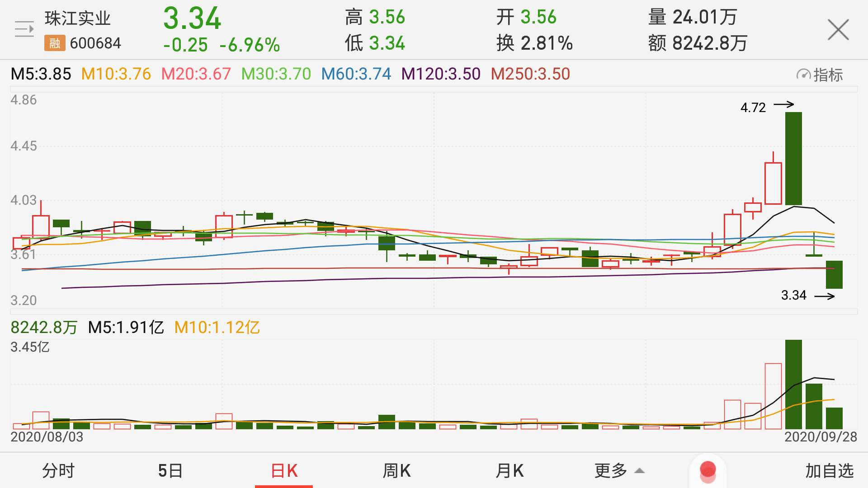Select the tallest green volume bar
This screenshot has height=488, width=868.
793,385
